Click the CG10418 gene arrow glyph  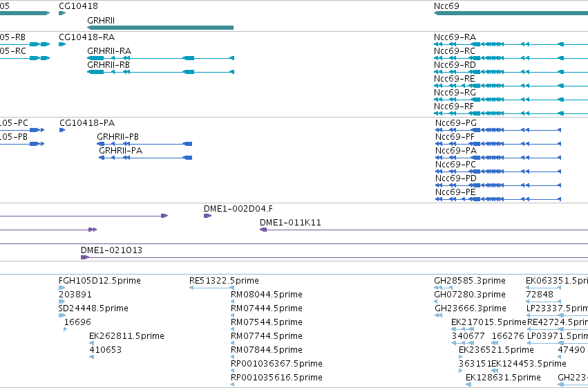[62, 13]
